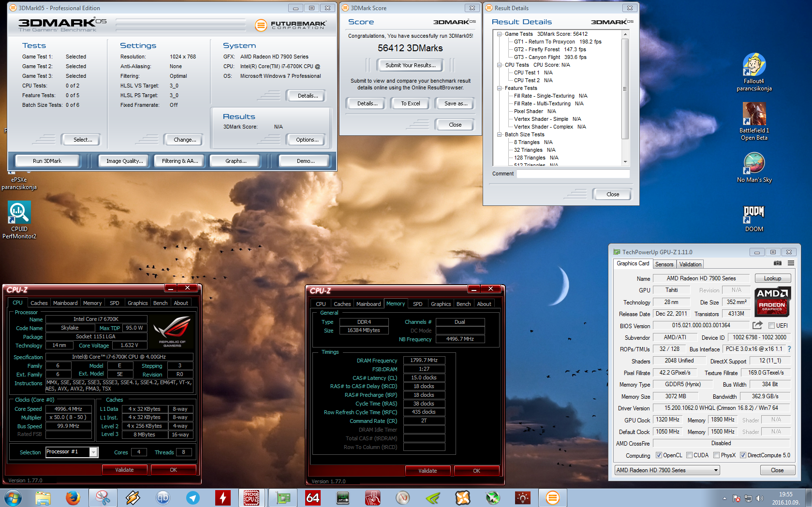812x507 pixels.
Task: Click the Graphs button in 3DMark05
Action: point(236,161)
